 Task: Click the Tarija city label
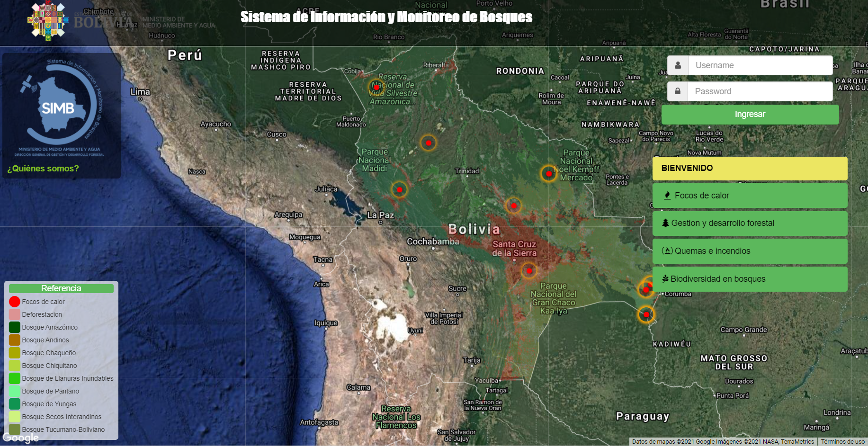[472, 360]
